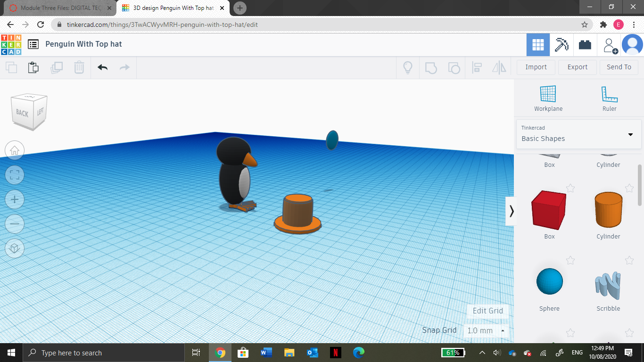Open a new browser tab

(x=239, y=8)
